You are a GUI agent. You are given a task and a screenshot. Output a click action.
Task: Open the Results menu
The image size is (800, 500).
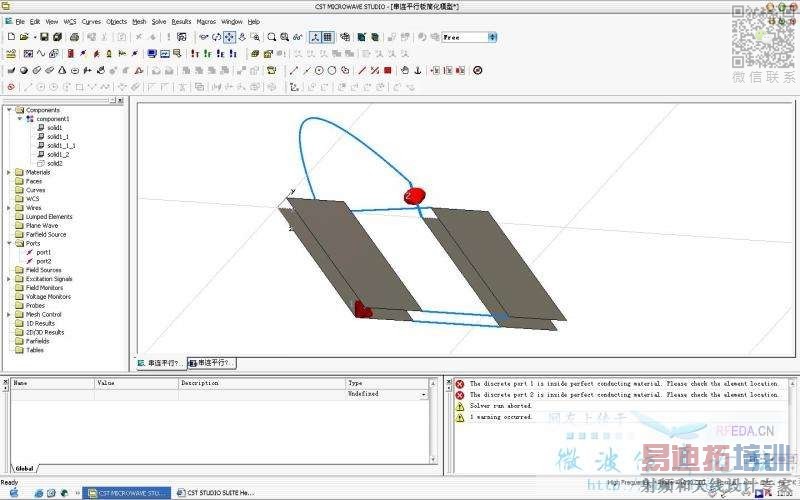pos(181,21)
